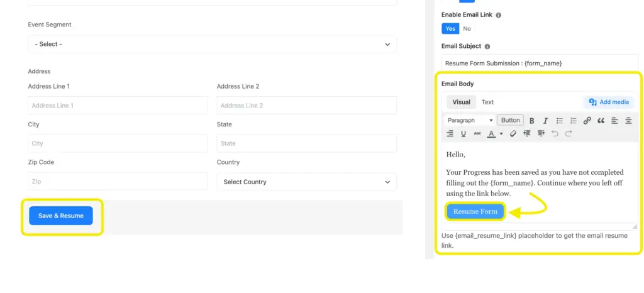The width and height of the screenshot is (644, 293).
Task: Click the 'Email Body' label
Action: (458, 84)
